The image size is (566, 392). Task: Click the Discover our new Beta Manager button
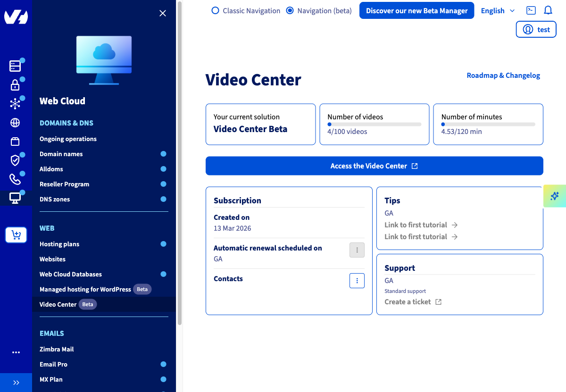pyautogui.click(x=416, y=10)
